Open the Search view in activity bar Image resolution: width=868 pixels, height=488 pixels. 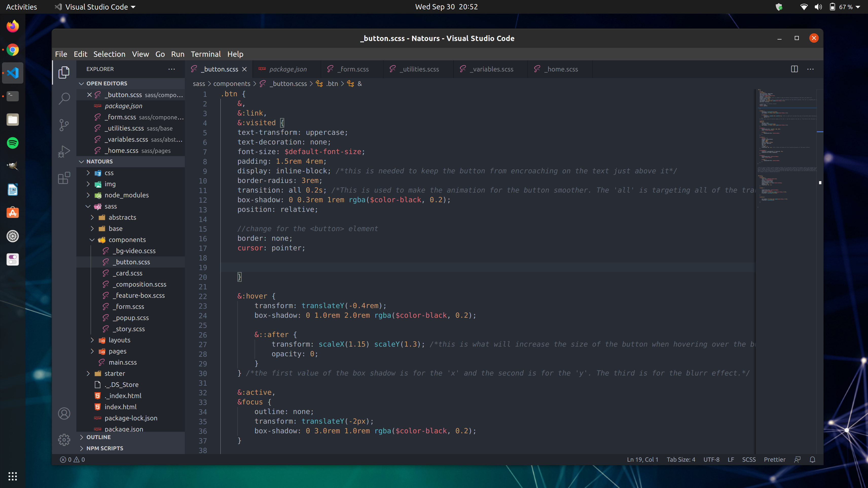coord(64,99)
